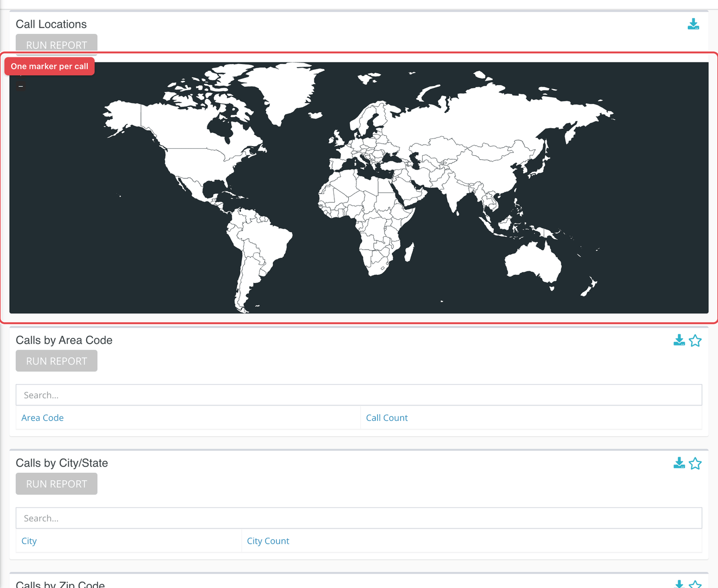Select the "Calls by City/State" heading

click(62, 463)
